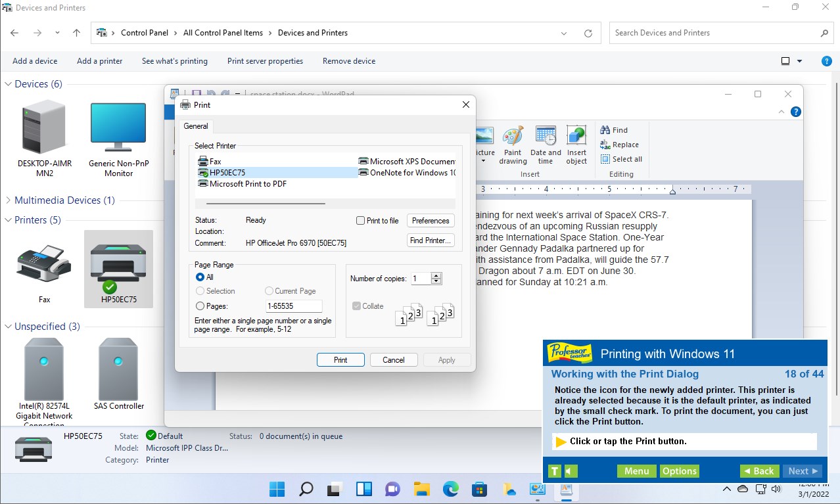Select Intel(R) 82574L Gigabit Network device
Screen dimensions: 840x504
coord(44,381)
